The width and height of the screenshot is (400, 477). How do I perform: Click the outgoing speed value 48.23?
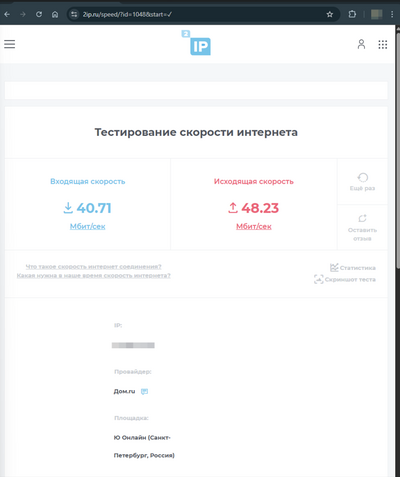[x=260, y=208]
